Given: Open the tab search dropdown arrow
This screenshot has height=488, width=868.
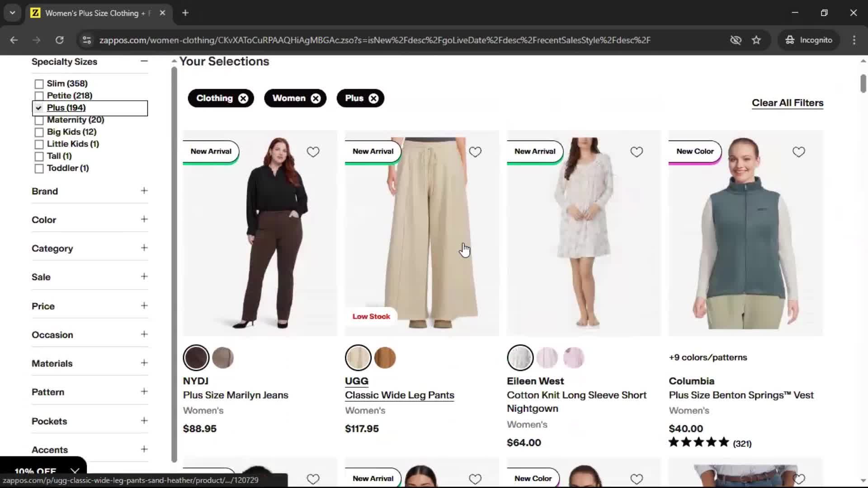Looking at the screenshot, I should pos(13,13).
